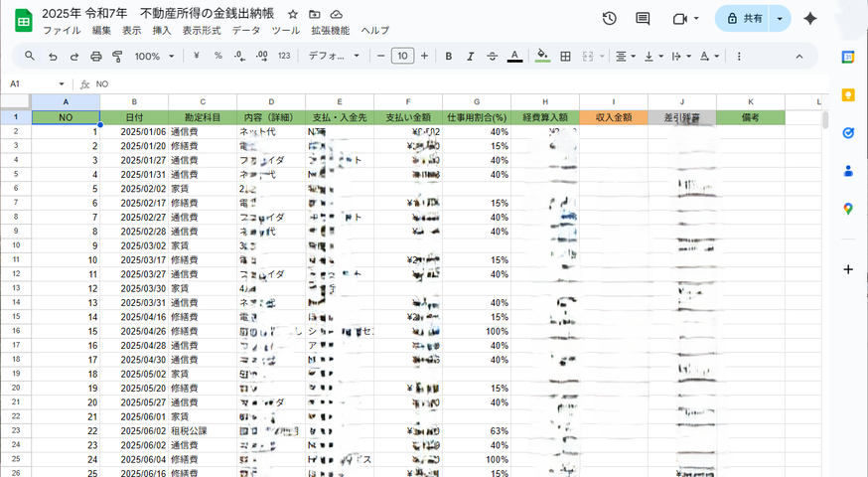Open the 挿入 menu

(x=162, y=31)
